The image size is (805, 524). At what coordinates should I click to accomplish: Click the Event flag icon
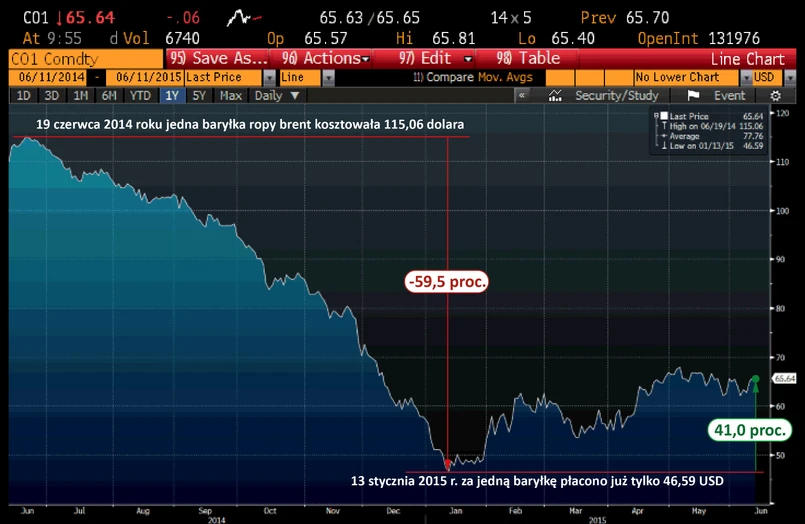693,95
